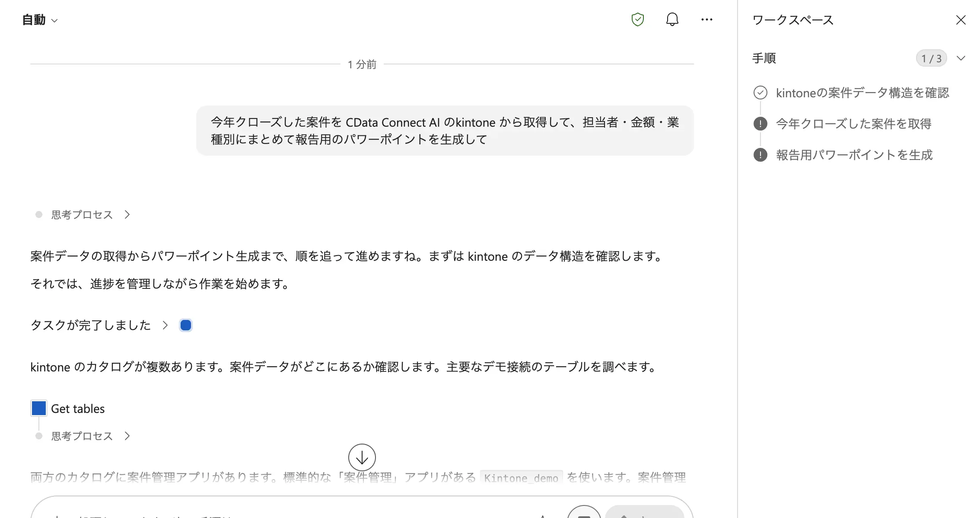The width and height of the screenshot is (980, 518).
Task: Click blue rounded icon next to タスクが完了しました
Action: click(x=186, y=325)
